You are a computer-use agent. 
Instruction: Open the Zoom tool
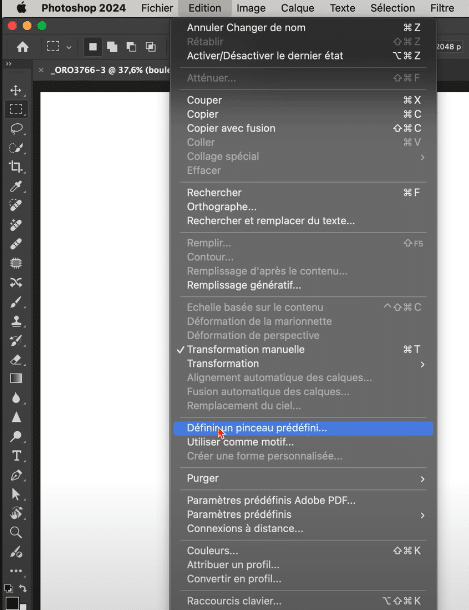pyautogui.click(x=16, y=532)
